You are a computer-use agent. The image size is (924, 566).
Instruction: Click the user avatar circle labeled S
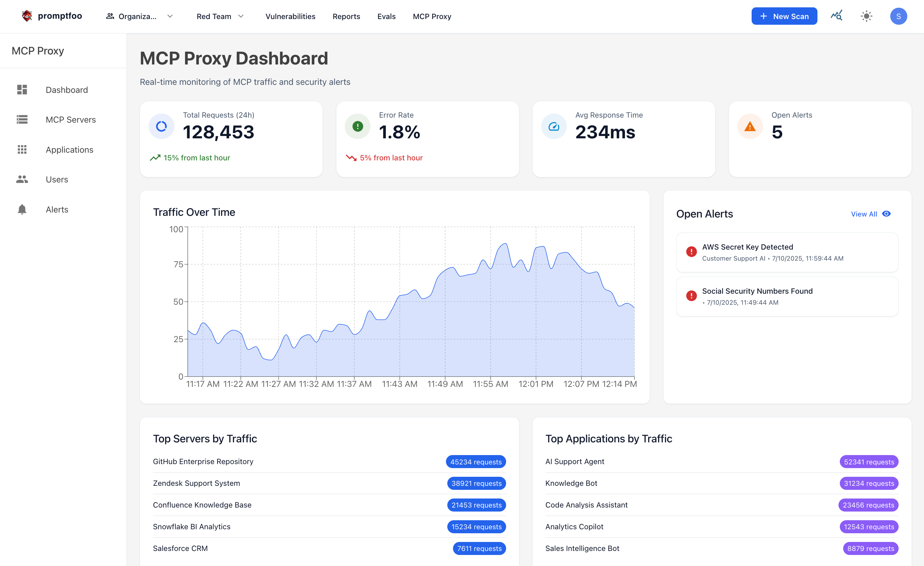[899, 16]
